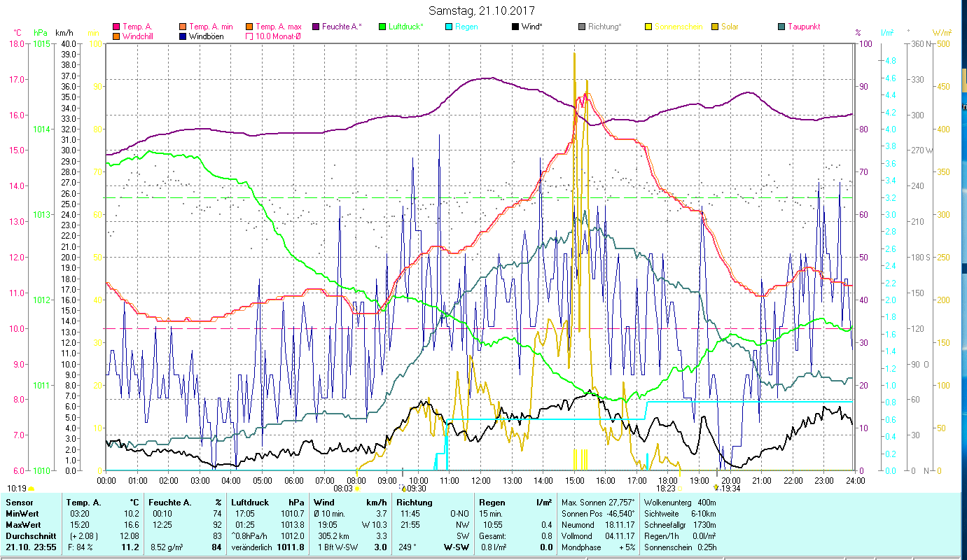Click the moon marker beside 09:30
Image resolution: width=967 pixels, height=560 pixels.
(x=403, y=488)
